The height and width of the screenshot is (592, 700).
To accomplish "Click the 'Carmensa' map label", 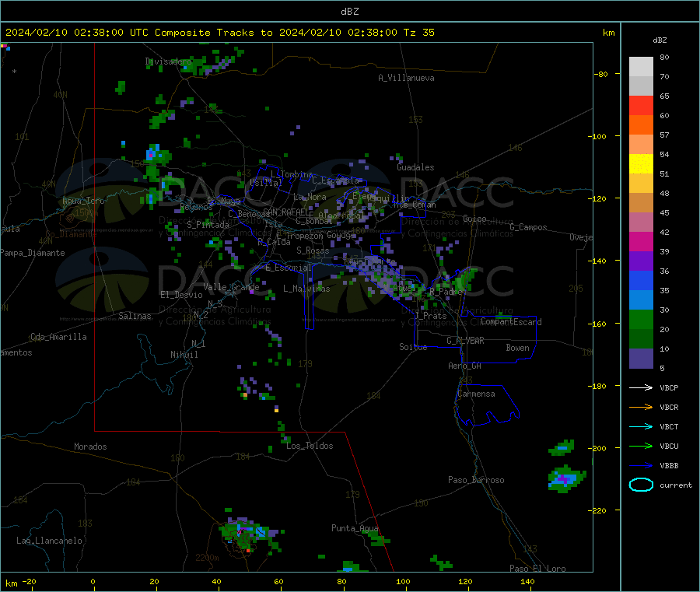I will (476, 394).
